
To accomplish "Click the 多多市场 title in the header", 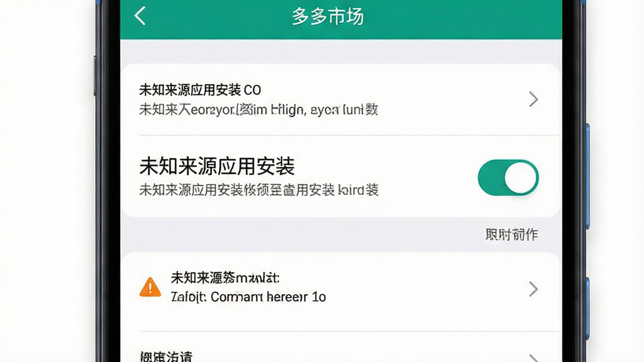I will click(327, 17).
